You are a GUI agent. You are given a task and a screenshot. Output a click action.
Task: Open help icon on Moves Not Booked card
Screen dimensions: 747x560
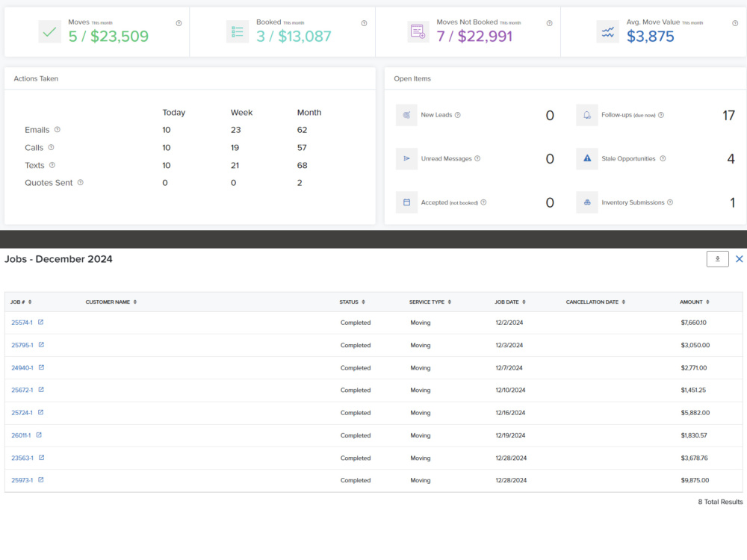click(549, 23)
